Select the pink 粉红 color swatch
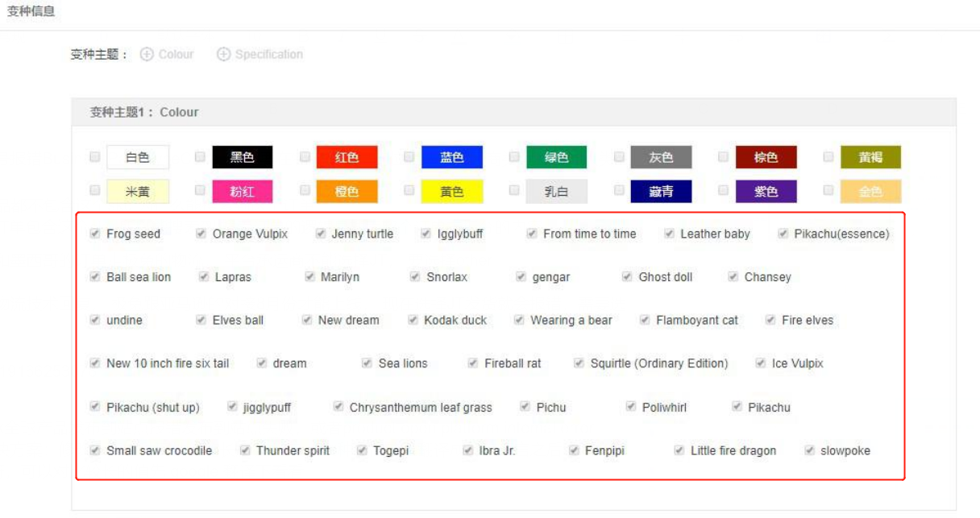This screenshot has width=980, height=518. point(243,191)
